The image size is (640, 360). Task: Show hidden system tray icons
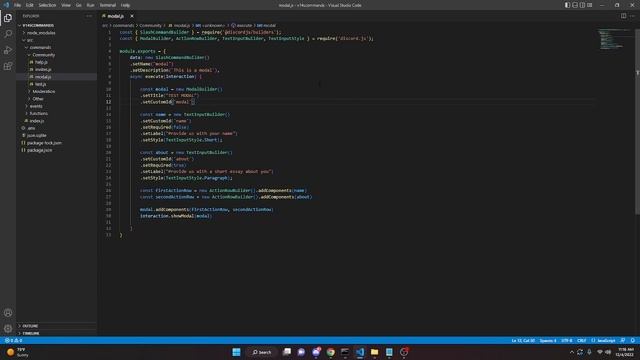coord(571,352)
